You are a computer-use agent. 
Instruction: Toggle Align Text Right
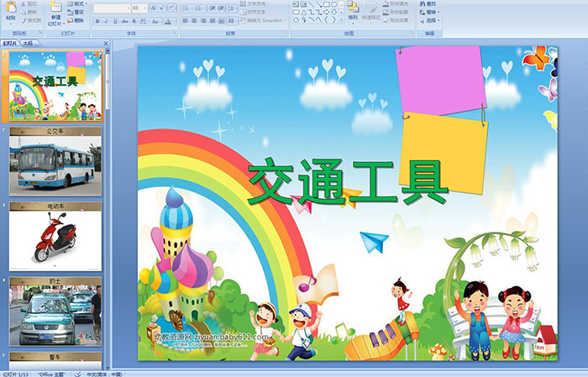click(x=203, y=21)
